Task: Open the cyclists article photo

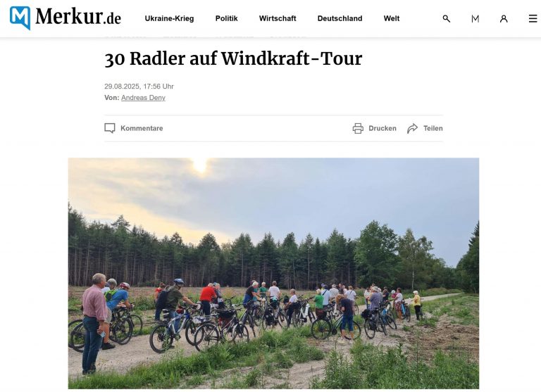Action: point(273,273)
